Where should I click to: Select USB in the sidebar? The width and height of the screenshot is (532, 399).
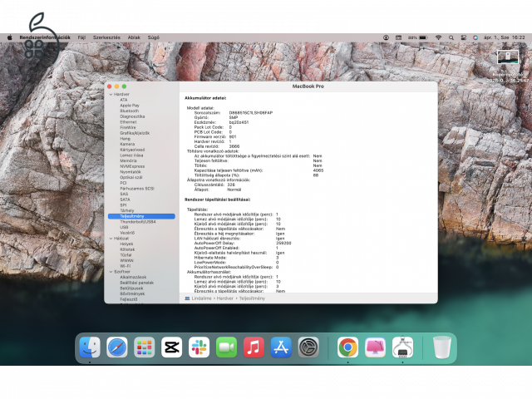tap(124, 227)
